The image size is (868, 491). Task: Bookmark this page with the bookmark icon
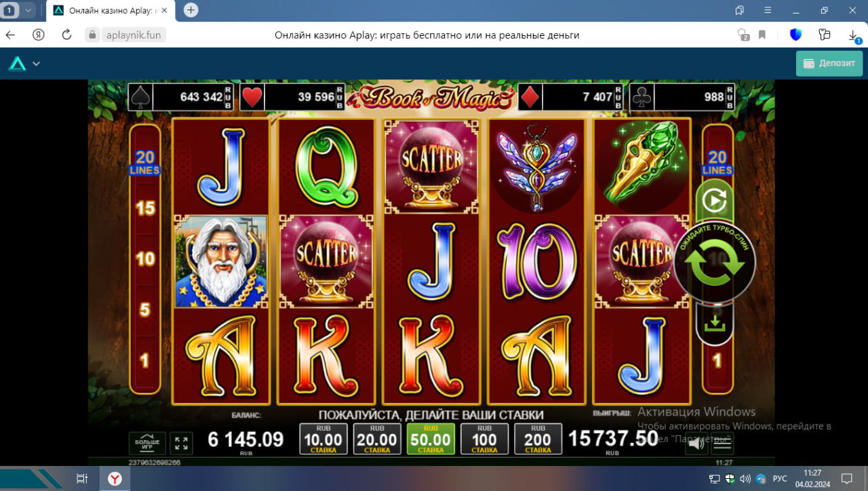pyautogui.click(x=762, y=35)
